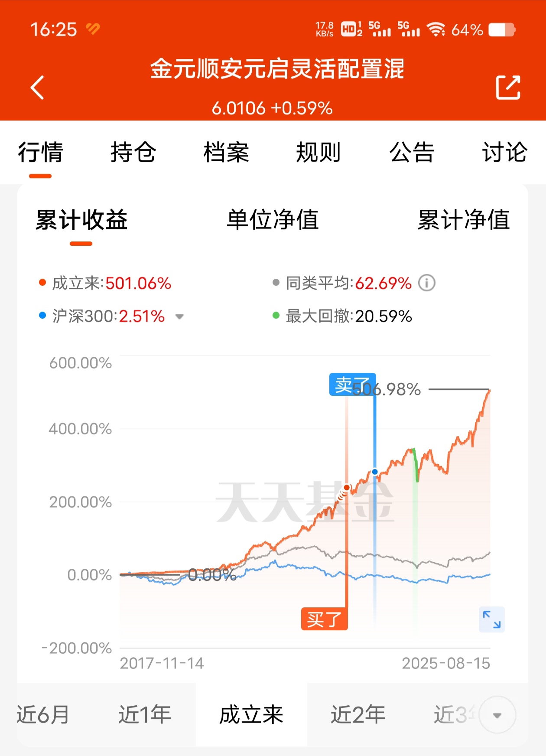The height and width of the screenshot is (756, 546).
Task: Open the share icon in header
Action: coord(508,88)
